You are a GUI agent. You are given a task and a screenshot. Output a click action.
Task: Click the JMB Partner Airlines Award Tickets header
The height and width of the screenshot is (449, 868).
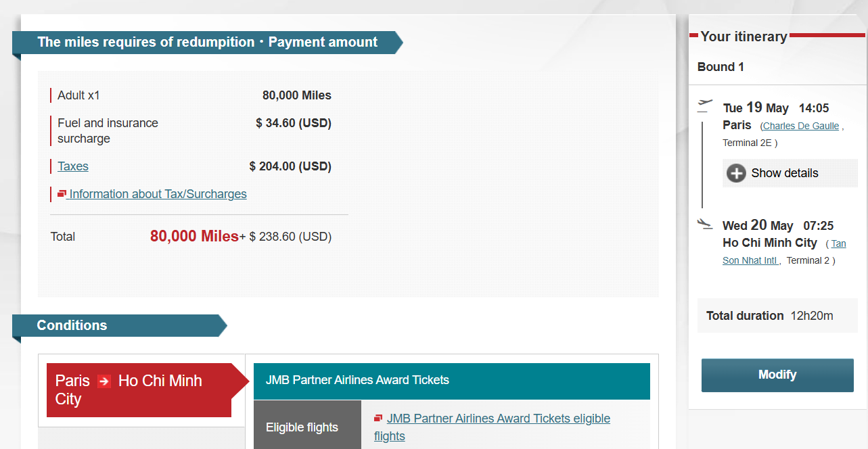pyautogui.click(x=451, y=380)
